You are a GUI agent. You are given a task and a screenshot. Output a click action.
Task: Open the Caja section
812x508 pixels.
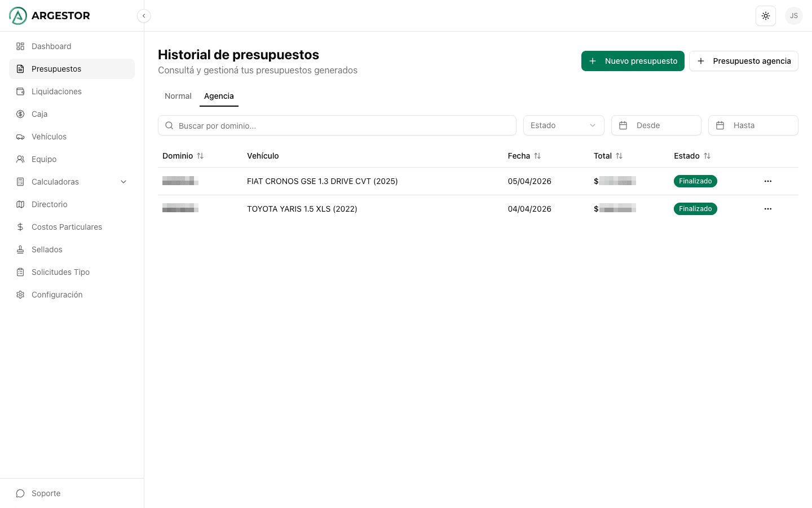[39, 114]
